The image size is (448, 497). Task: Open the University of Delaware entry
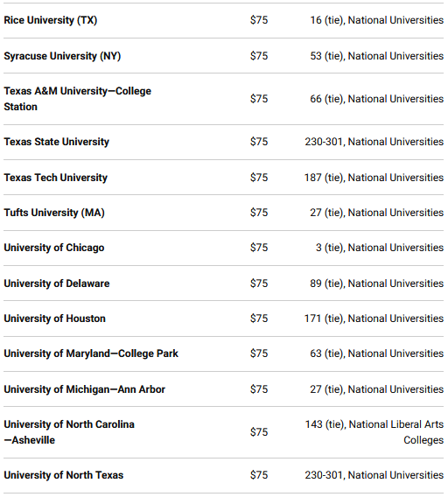click(x=57, y=283)
